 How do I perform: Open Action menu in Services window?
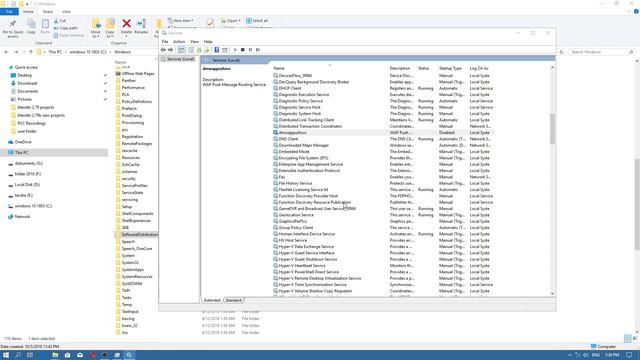[179, 42]
